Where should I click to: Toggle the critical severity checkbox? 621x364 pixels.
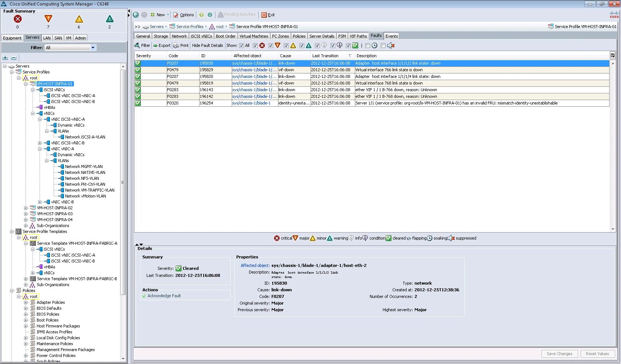(255, 45)
